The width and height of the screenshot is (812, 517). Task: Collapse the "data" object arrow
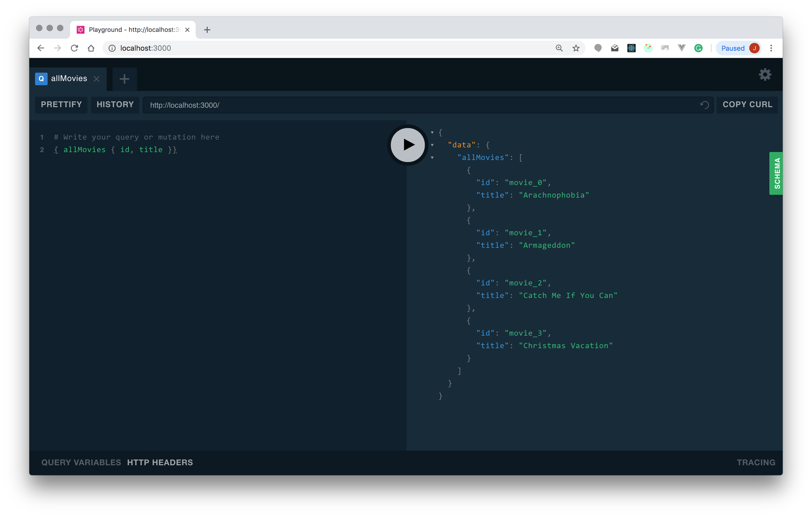tap(432, 145)
